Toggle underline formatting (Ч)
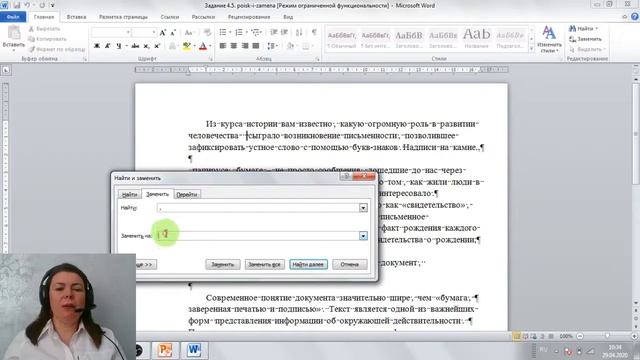This screenshot has height=360, width=640. click(119, 46)
